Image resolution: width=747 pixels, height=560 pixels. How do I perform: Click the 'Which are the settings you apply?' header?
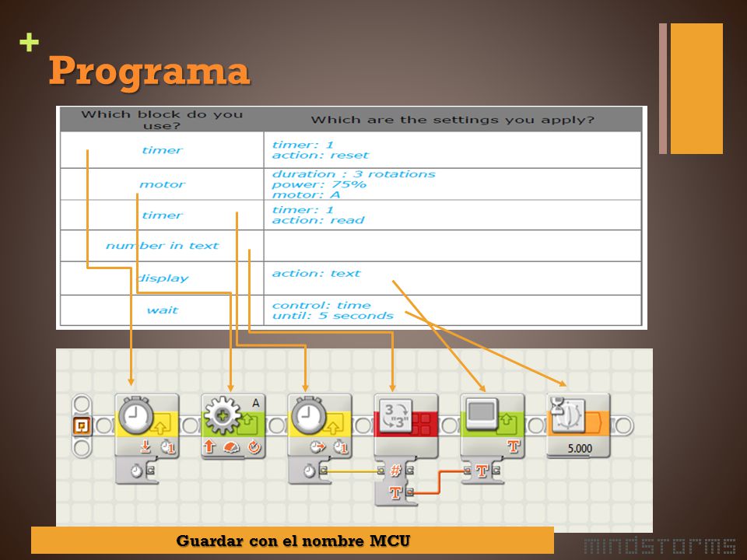[453, 120]
